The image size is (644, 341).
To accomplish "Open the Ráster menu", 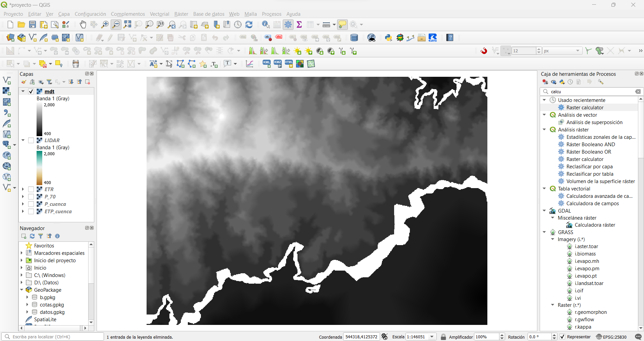I will point(181,14).
